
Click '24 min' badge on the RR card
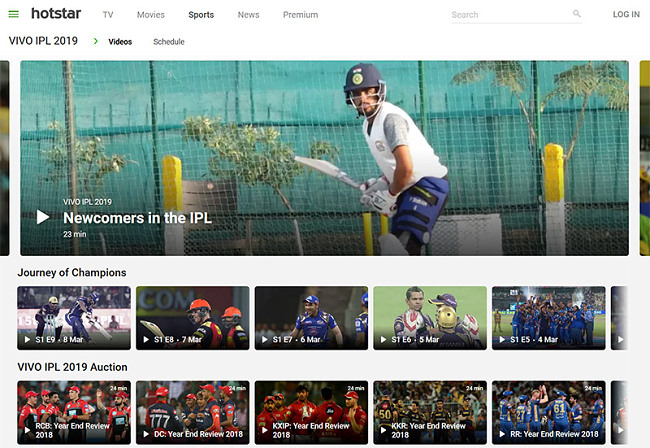[x=593, y=388]
